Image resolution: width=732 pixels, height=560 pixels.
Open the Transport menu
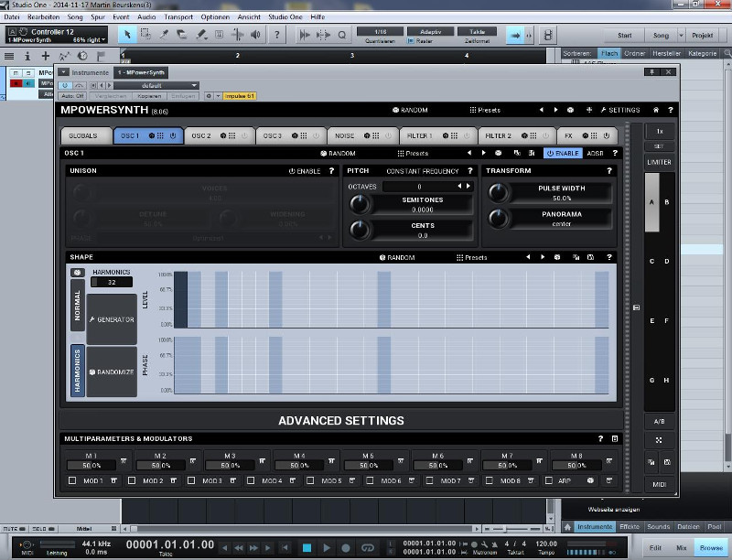[178, 16]
